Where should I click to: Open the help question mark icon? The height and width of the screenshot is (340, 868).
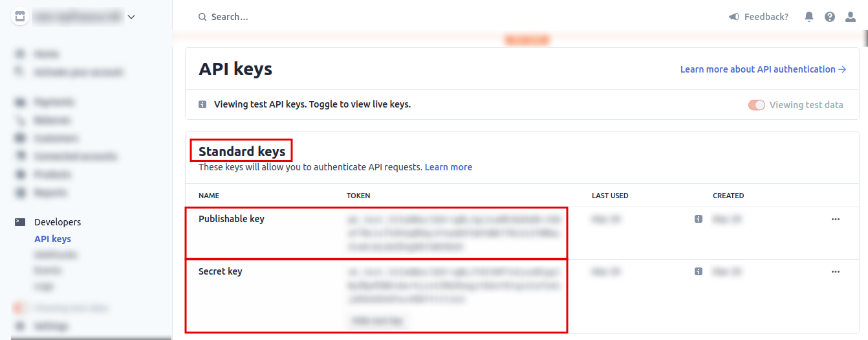point(830,17)
